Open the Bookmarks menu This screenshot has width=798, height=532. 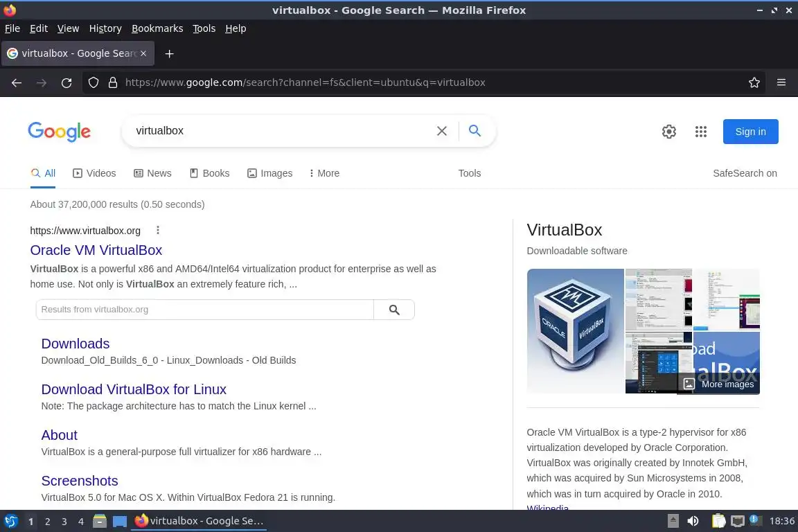[x=157, y=28]
